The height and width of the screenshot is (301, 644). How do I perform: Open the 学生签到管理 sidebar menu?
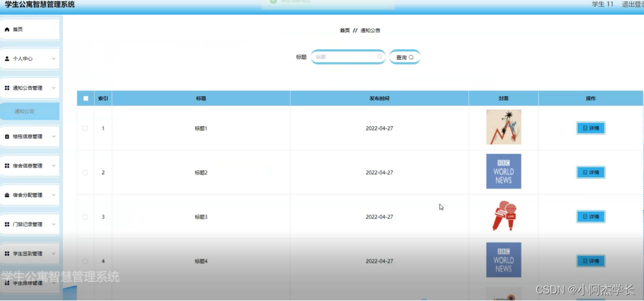(29, 253)
